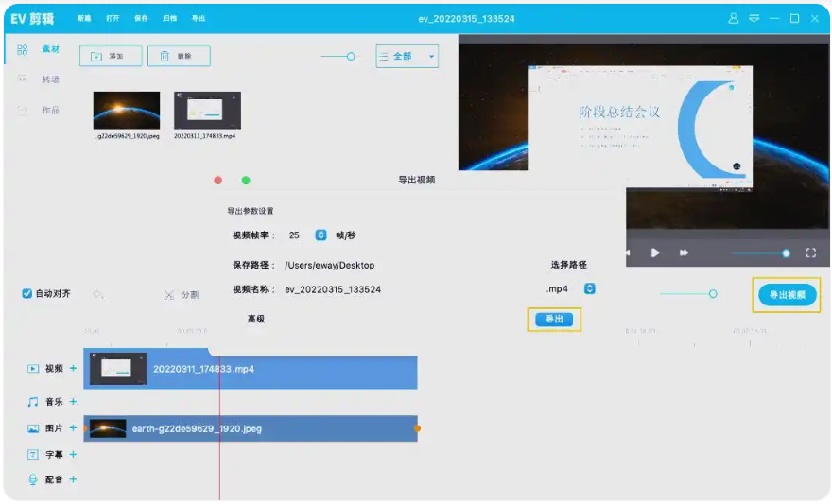This screenshot has height=504, width=832.
Task: Click the 添加 button
Action: 111,56
